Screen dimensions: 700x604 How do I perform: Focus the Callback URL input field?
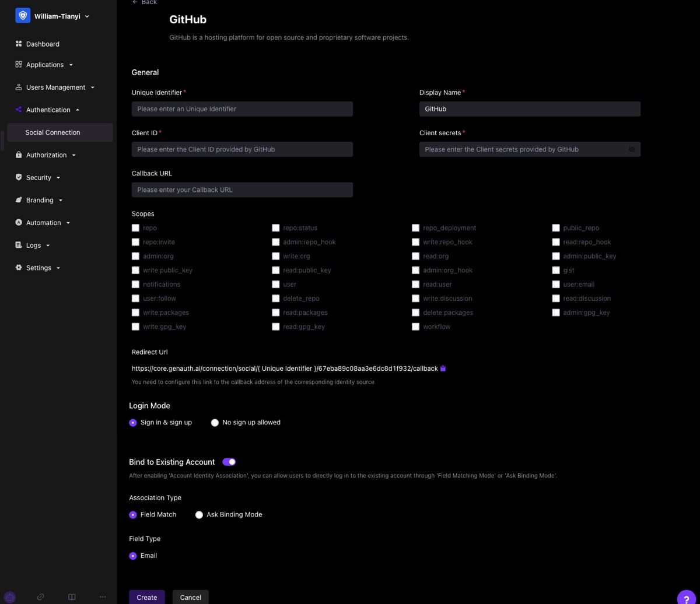coord(242,190)
